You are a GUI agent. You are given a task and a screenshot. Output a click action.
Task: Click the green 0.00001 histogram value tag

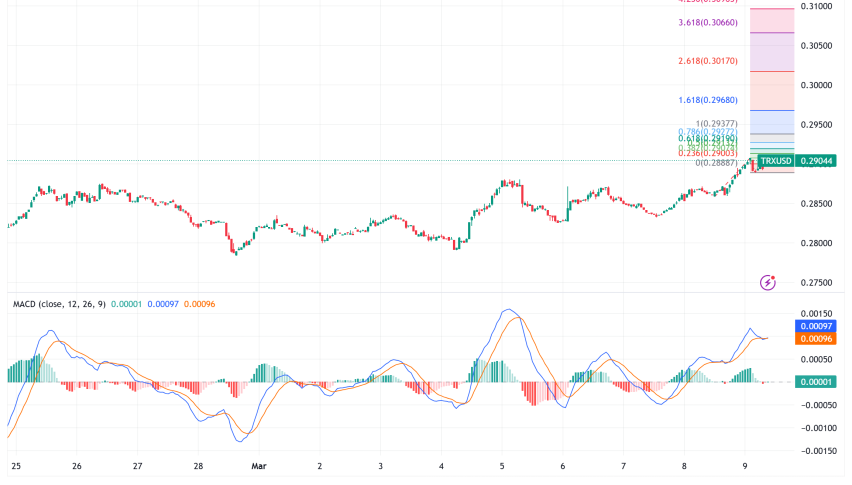point(818,382)
